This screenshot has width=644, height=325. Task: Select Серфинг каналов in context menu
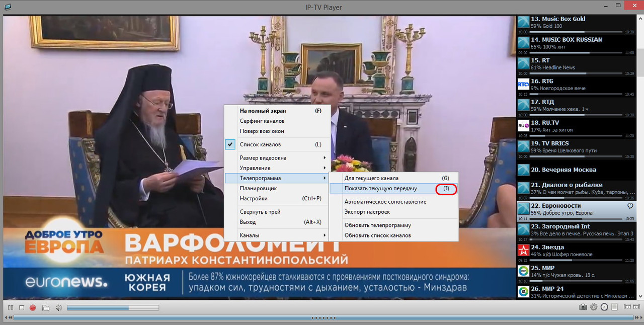point(276,121)
